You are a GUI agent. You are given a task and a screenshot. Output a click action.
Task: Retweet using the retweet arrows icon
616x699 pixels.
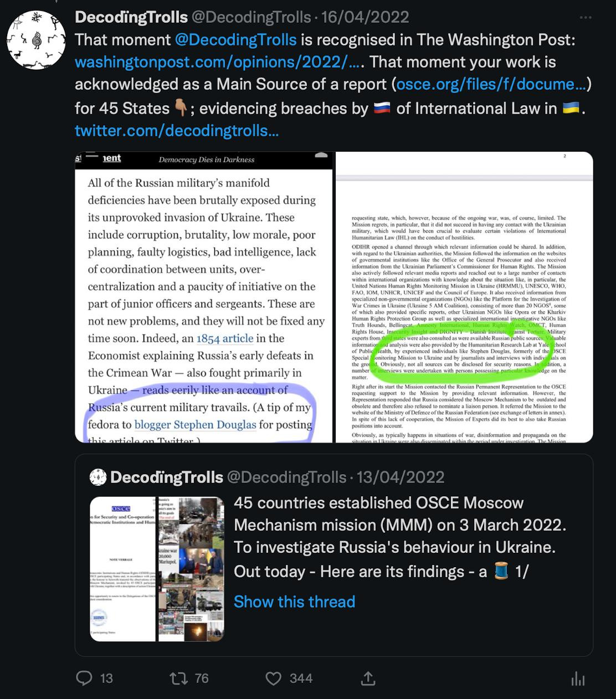tap(178, 678)
